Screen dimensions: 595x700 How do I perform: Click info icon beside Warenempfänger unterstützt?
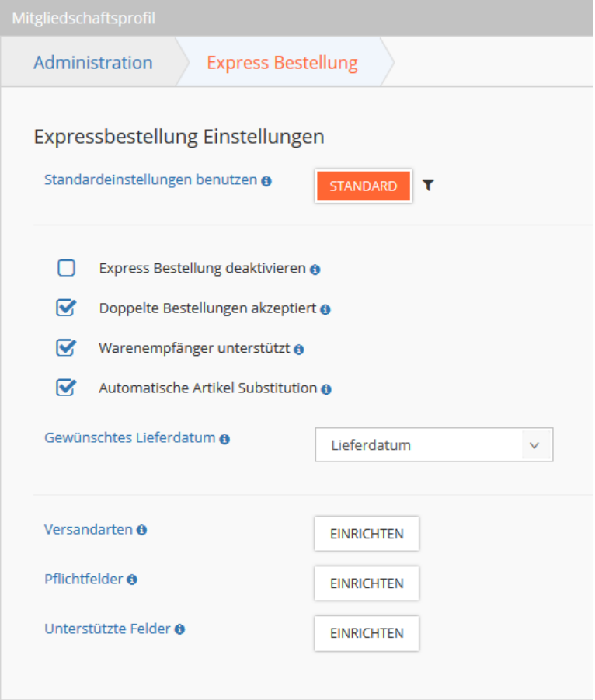[299, 350]
